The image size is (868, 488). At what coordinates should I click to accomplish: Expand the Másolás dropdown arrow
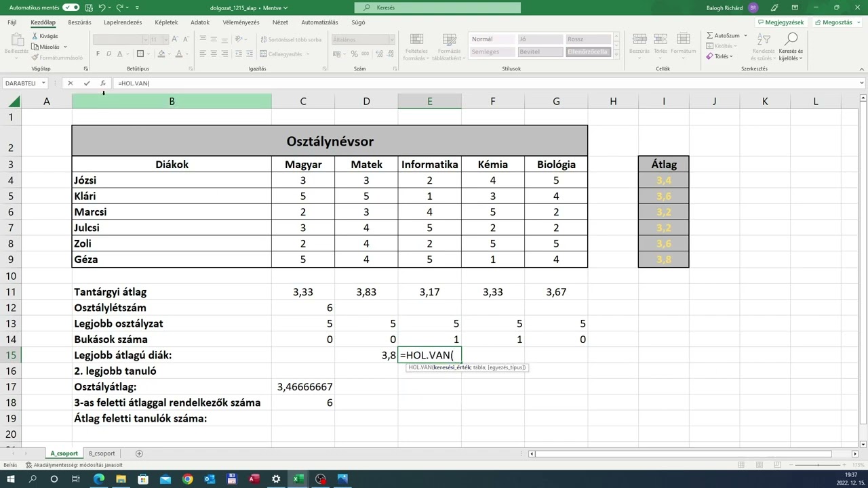(65, 47)
